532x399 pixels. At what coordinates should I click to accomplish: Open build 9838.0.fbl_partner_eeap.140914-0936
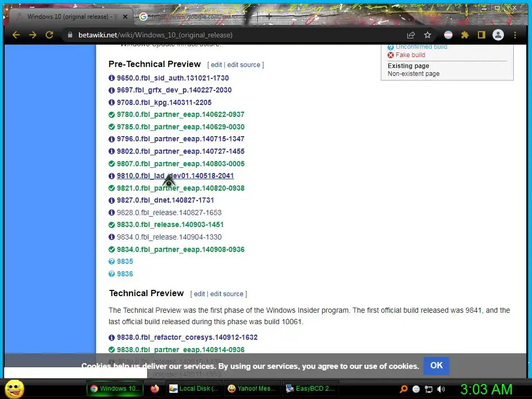(x=180, y=350)
